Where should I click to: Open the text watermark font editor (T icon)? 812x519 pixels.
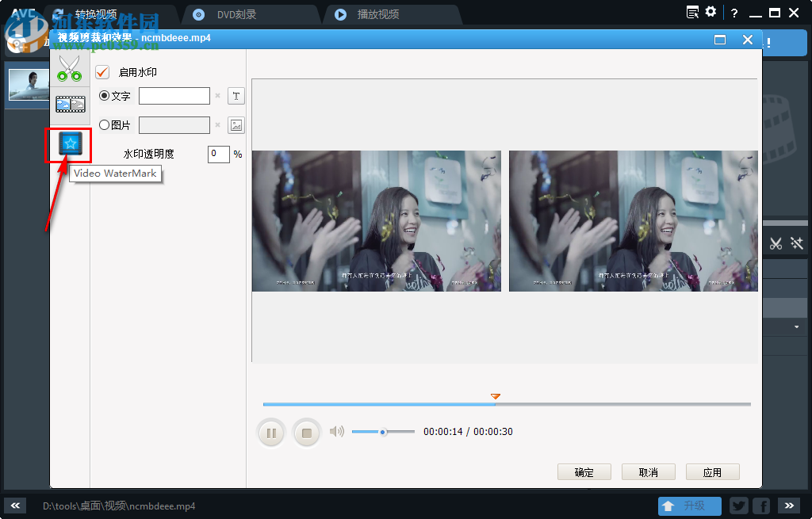[x=236, y=95]
